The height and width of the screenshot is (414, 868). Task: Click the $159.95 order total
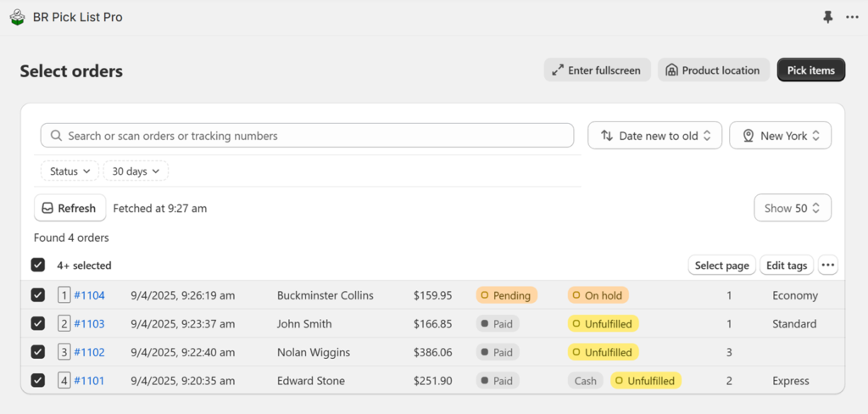pos(432,295)
